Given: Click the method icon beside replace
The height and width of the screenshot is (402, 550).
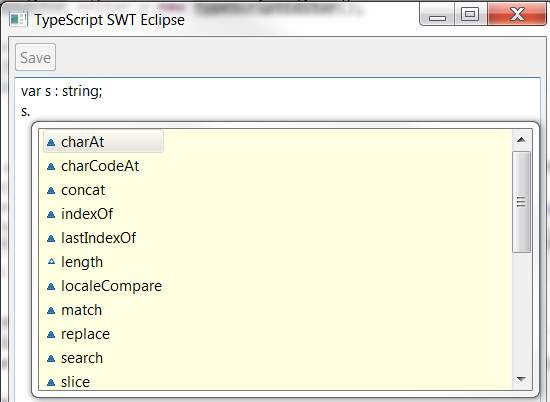Looking at the screenshot, I should [51, 335].
